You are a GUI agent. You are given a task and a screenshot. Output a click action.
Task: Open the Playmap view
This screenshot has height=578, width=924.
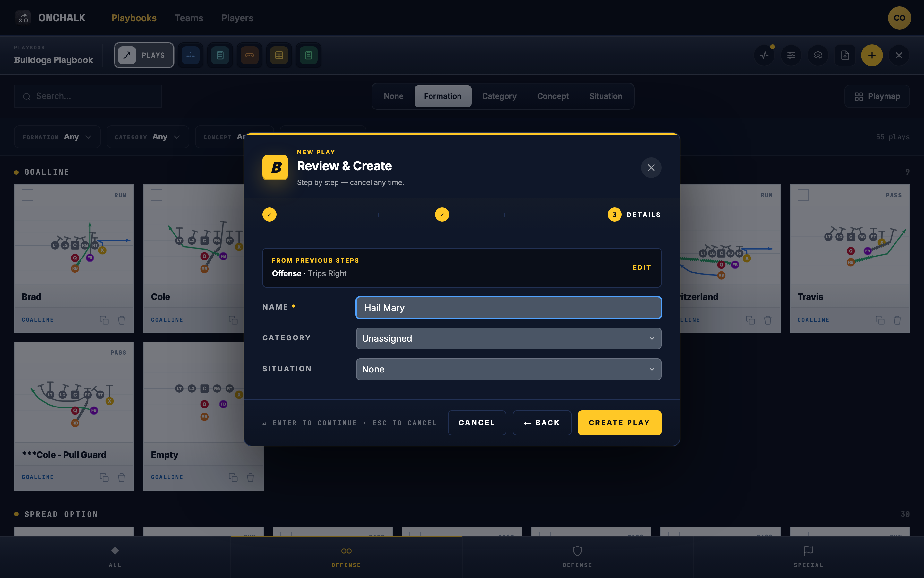click(877, 96)
